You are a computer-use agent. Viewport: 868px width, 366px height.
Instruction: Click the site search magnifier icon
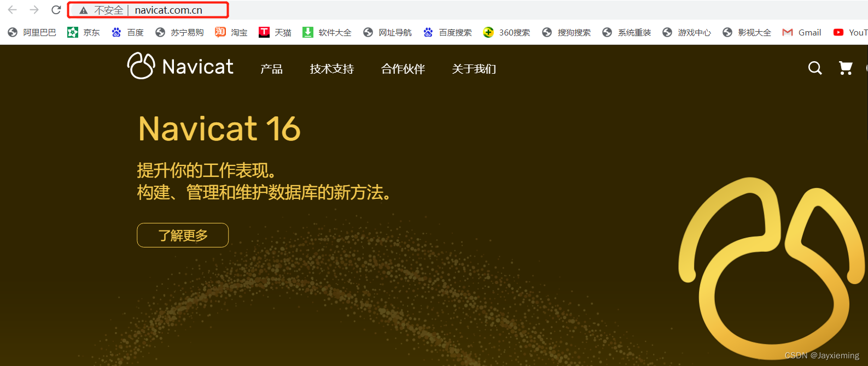click(x=815, y=68)
